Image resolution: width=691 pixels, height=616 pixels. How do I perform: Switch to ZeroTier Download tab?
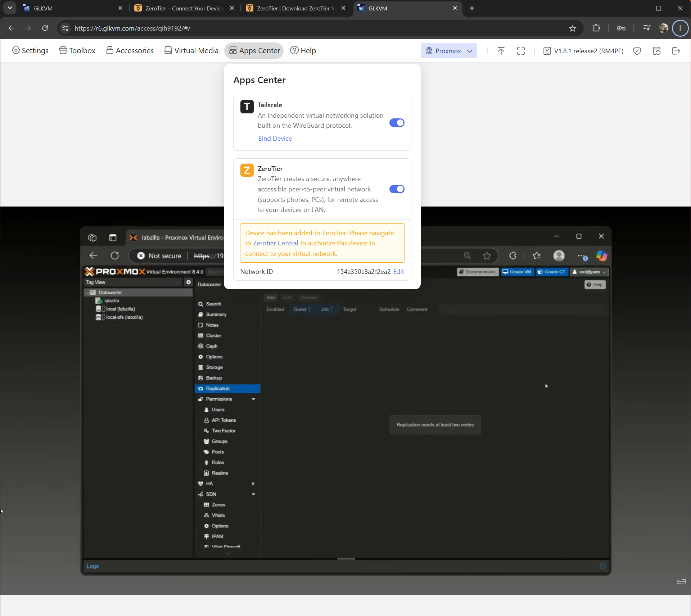pyautogui.click(x=295, y=8)
